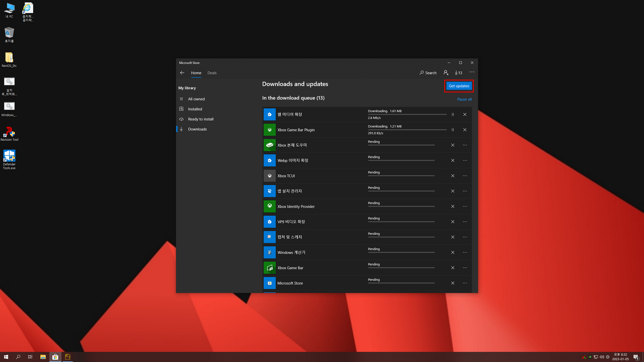
Task: Click the 캡처 및 스케치 app icon
Action: (x=270, y=237)
